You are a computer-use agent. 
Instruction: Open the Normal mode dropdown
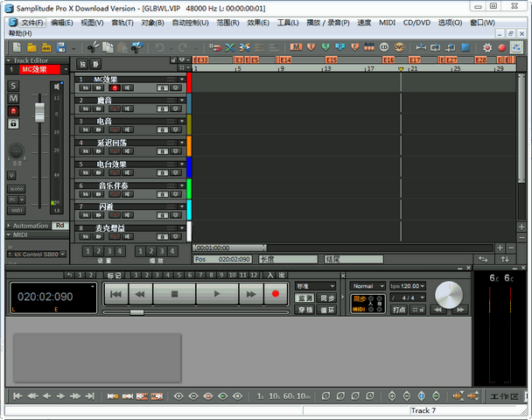click(367, 286)
